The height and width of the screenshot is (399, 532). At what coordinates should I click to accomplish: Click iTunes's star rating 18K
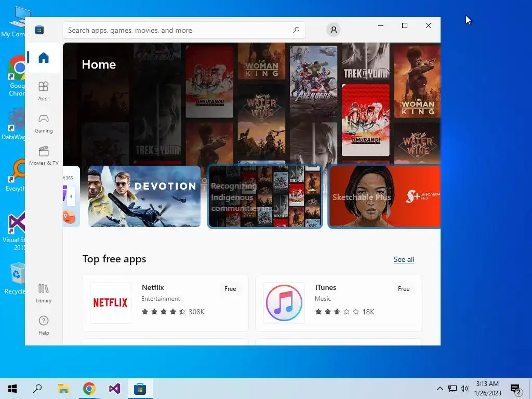tap(344, 312)
